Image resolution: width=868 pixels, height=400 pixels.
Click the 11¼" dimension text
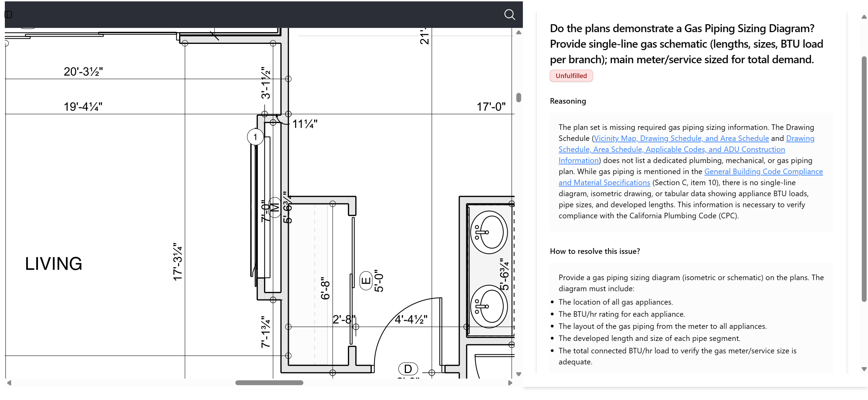pyautogui.click(x=305, y=124)
